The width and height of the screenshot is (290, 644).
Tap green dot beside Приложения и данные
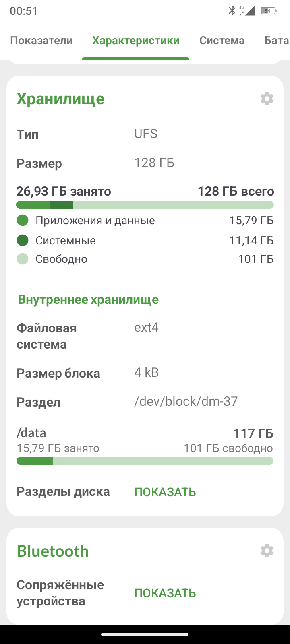(23, 221)
